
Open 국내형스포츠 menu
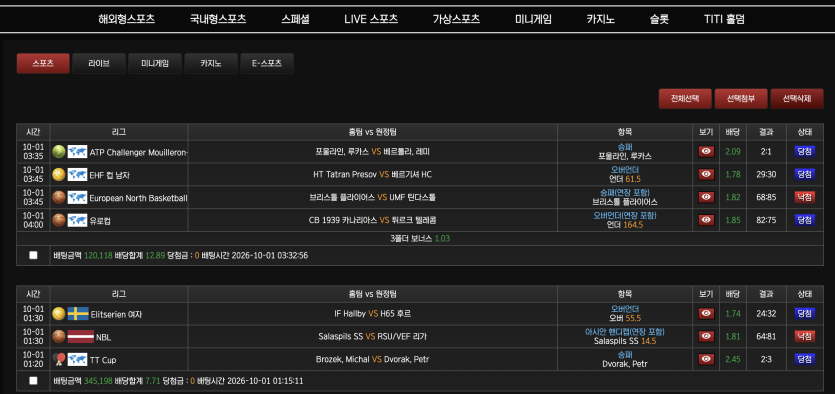click(x=218, y=20)
